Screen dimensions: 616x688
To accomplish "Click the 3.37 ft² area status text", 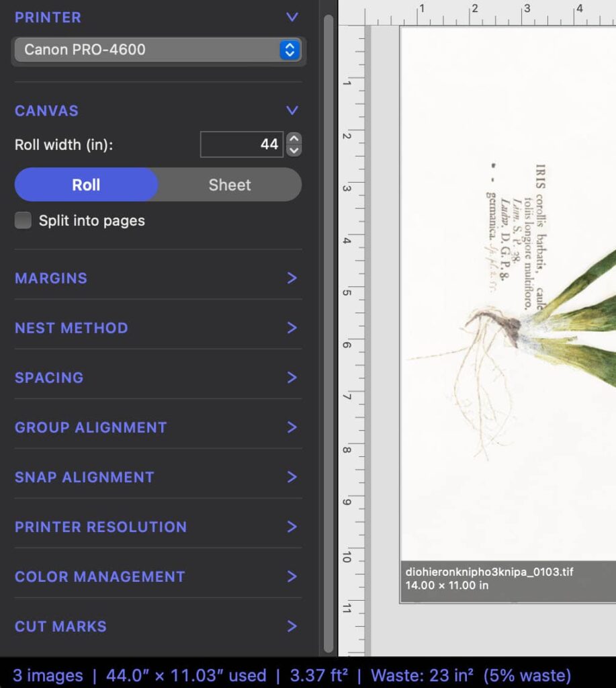I will tap(319, 675).
